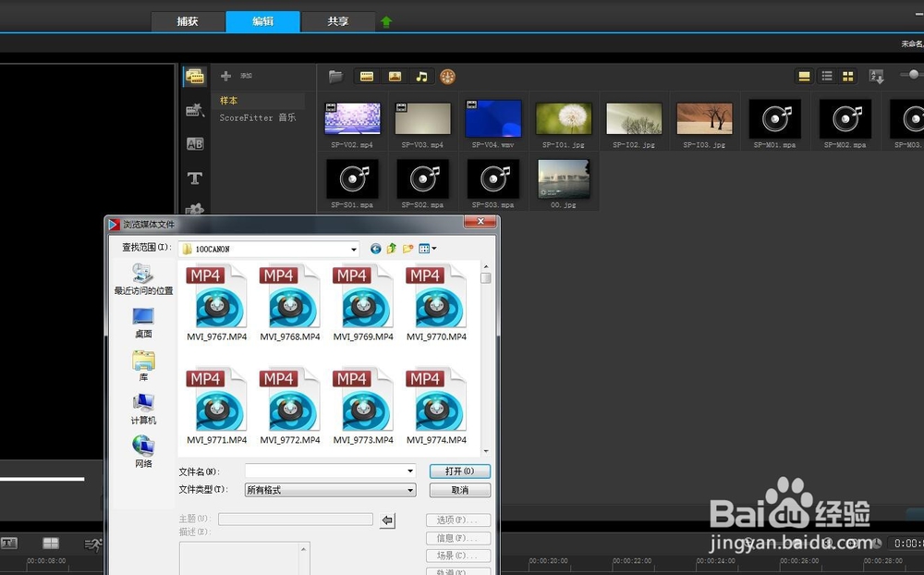924x575 pixels.
Task: Select the SP-I01.jpg dandelion thumbnail
Action: pyautogui.click(x=564, y=118)
